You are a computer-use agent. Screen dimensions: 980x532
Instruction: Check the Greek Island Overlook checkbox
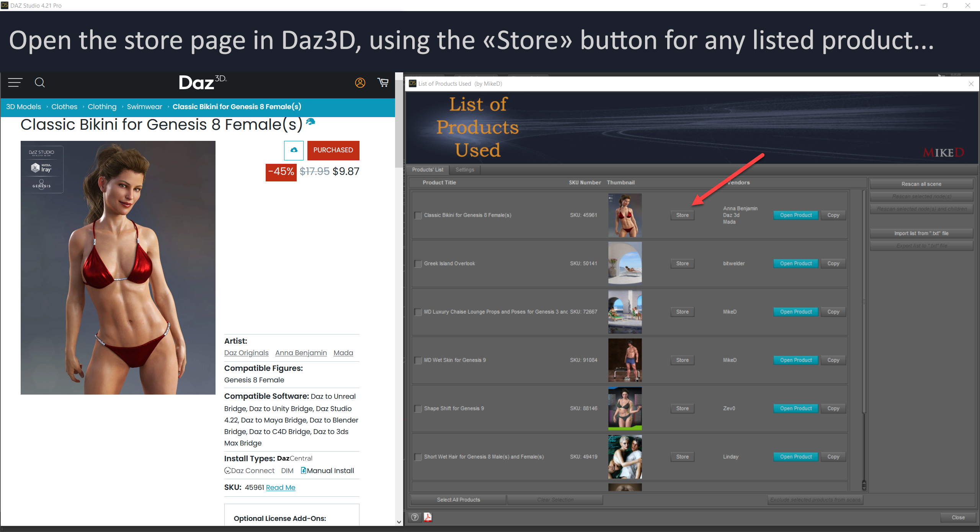[x=418, y=264]
